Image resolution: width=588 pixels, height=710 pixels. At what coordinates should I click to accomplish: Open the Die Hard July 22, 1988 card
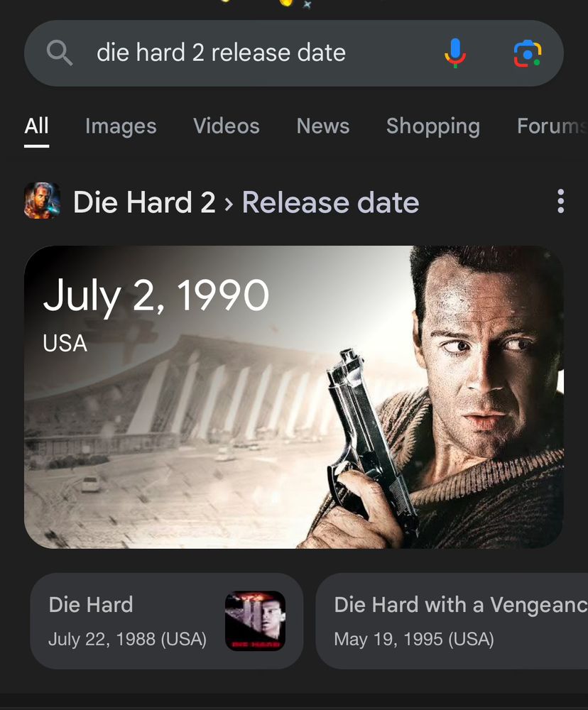167,621
